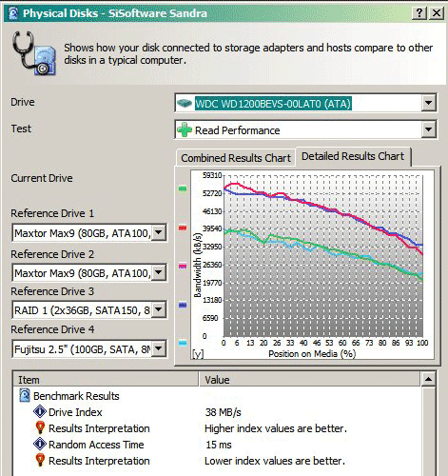The height and width of the screenshot is (476, 448).
Task: Click the Benchmark Results icon
Action: pyautogui.click(x=25, y=396)
